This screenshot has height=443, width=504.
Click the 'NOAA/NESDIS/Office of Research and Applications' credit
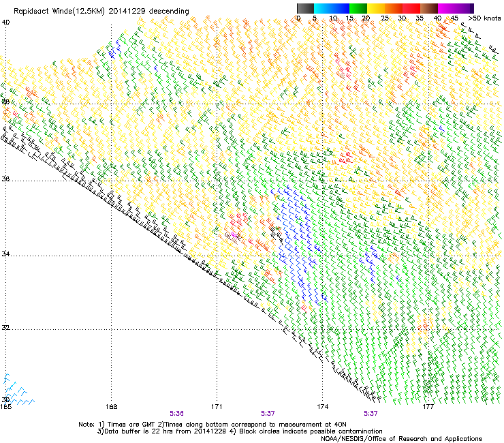pos(401,439)
